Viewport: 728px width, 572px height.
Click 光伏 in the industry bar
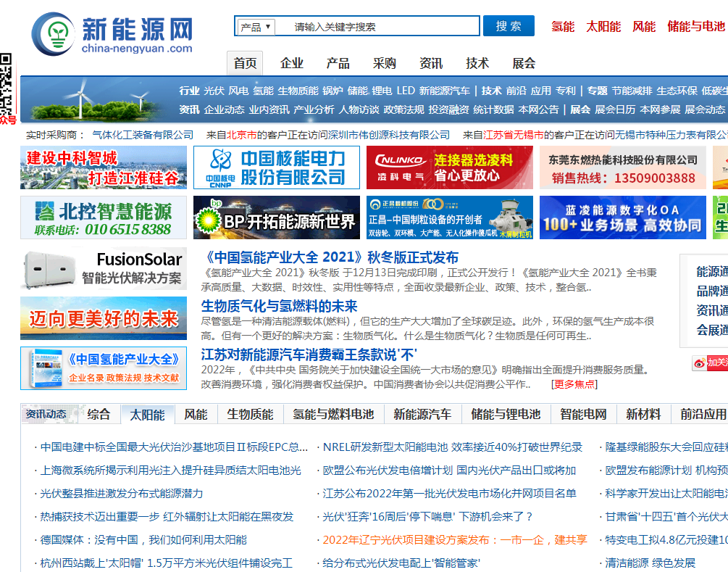[214, 91]
